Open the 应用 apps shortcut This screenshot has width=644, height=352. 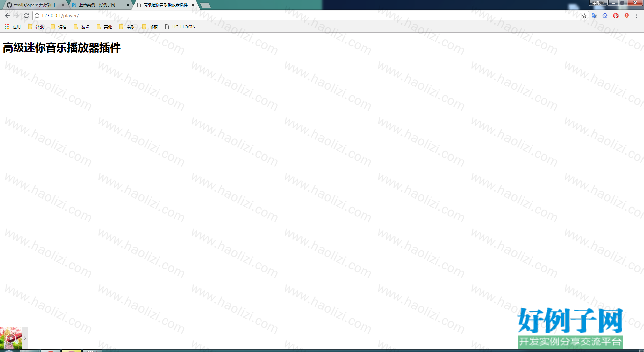13,27
